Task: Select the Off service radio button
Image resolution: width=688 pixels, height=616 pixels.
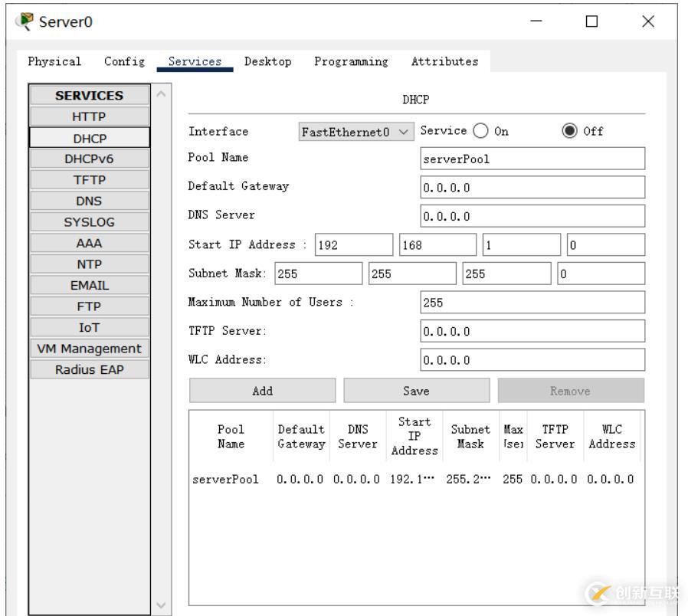Action: [x=569, y=131]
